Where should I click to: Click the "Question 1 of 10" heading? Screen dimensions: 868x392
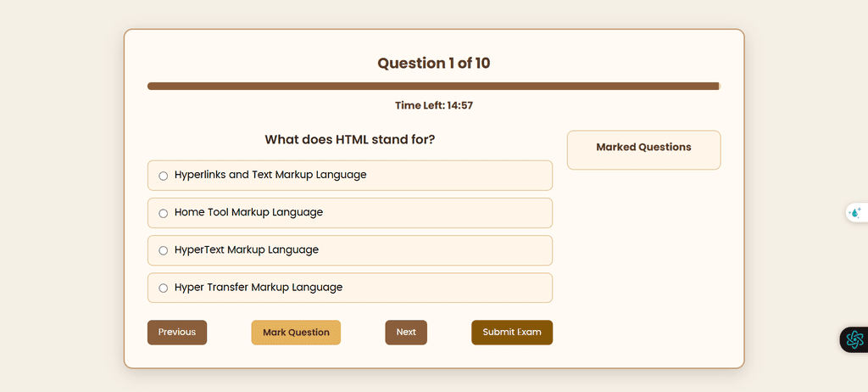pyautogui.click(x=434, y=64)
